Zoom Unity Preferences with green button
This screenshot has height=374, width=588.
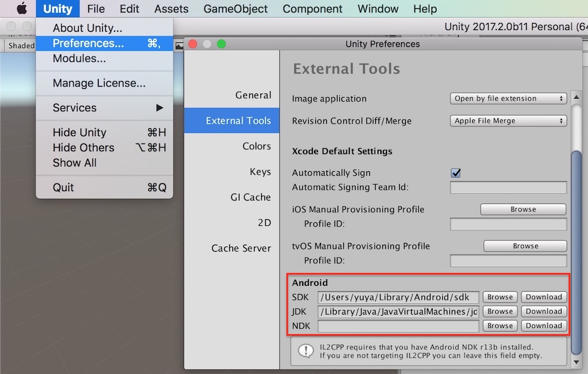coord(221,44)
